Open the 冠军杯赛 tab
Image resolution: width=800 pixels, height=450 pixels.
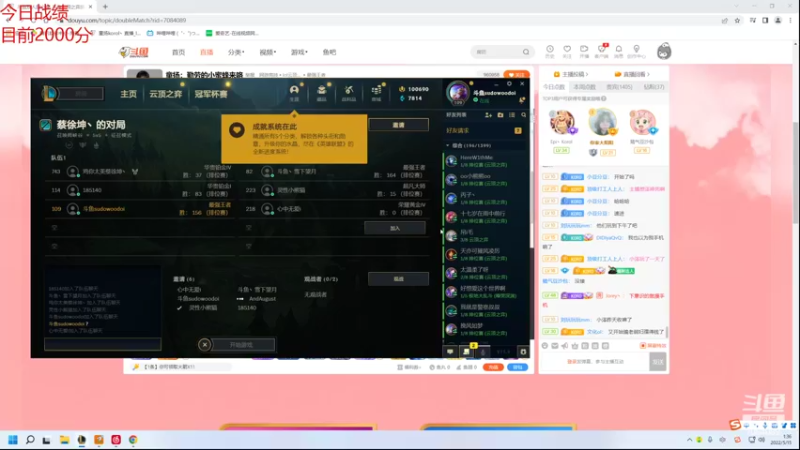(211, 94)
